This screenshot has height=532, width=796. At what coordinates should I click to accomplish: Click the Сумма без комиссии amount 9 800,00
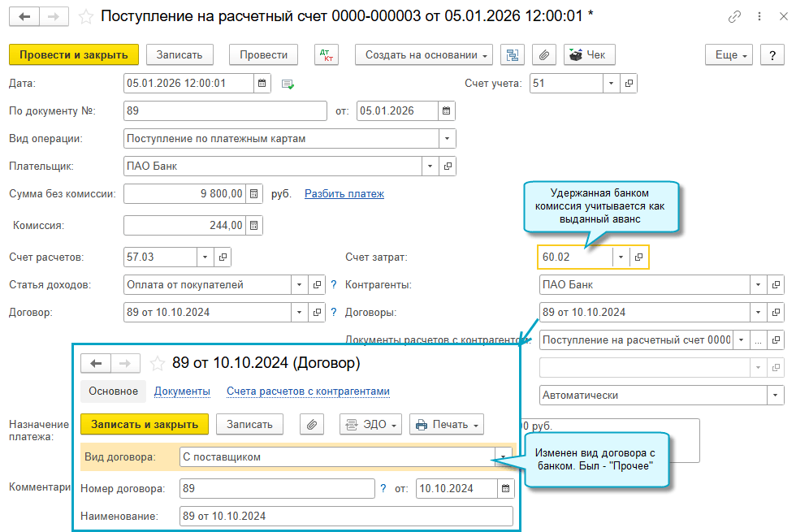185,193
